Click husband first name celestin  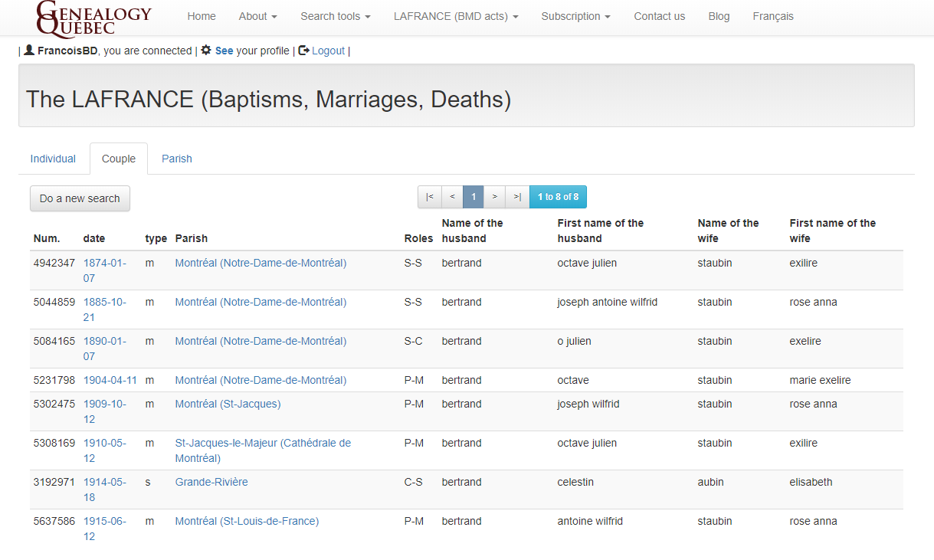point(575,482)
